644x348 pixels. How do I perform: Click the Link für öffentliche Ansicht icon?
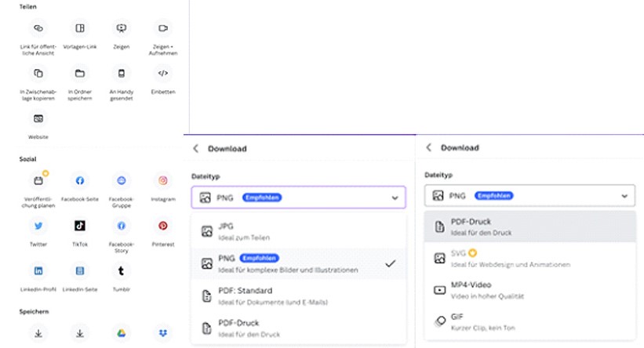pyautogui.click(x=38, y=29)
